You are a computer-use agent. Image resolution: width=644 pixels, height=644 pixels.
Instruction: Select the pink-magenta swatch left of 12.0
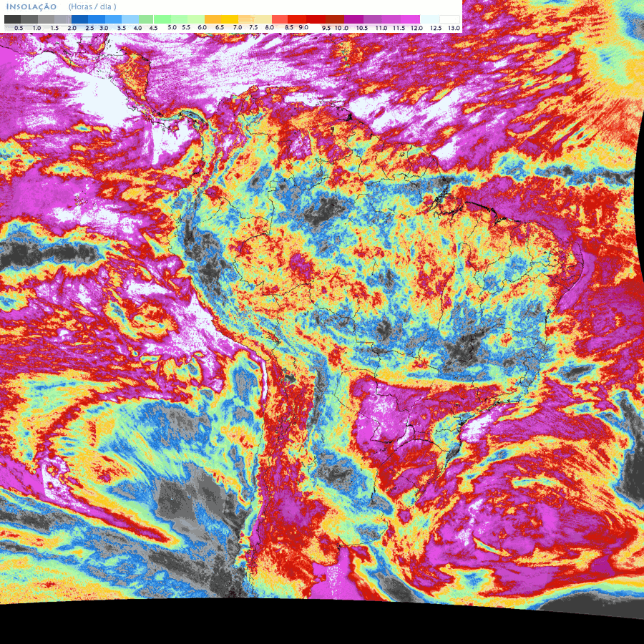click(410, 19)
